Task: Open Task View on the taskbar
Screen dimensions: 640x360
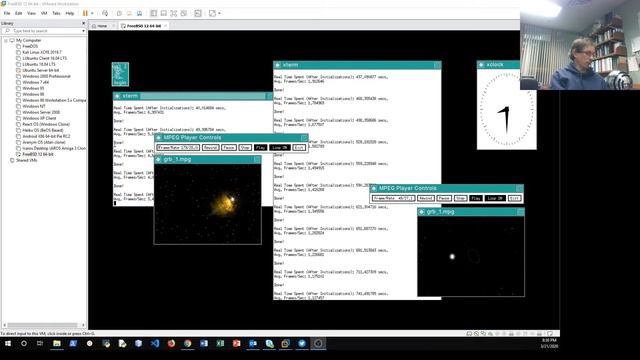Action: click(40, 343)
